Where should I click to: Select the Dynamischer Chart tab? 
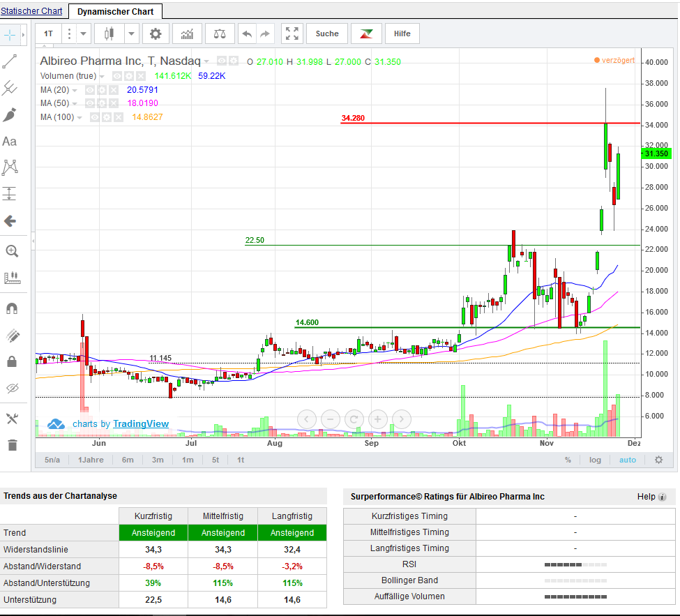(x=115, y=12)
